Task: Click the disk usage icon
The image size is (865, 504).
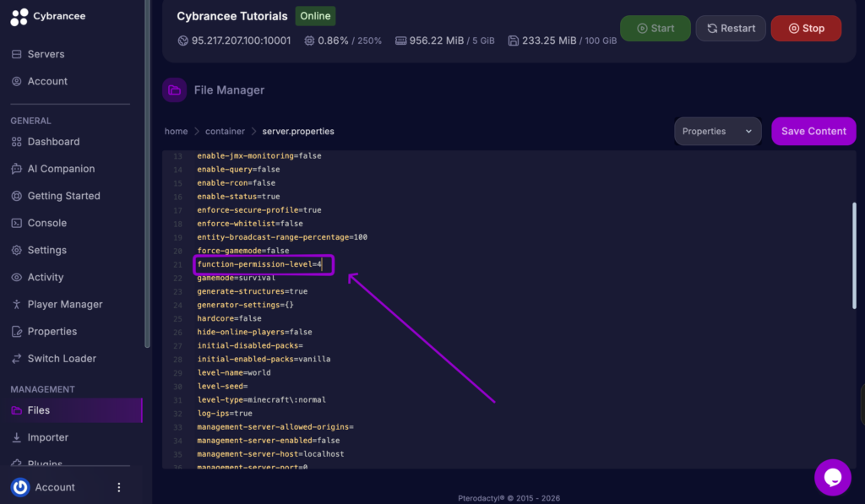Action: (x=513, y=41)
